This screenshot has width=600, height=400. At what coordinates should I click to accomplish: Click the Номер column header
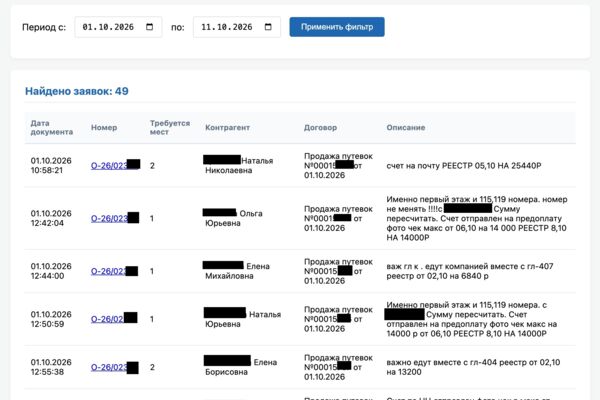coord(104,127)
